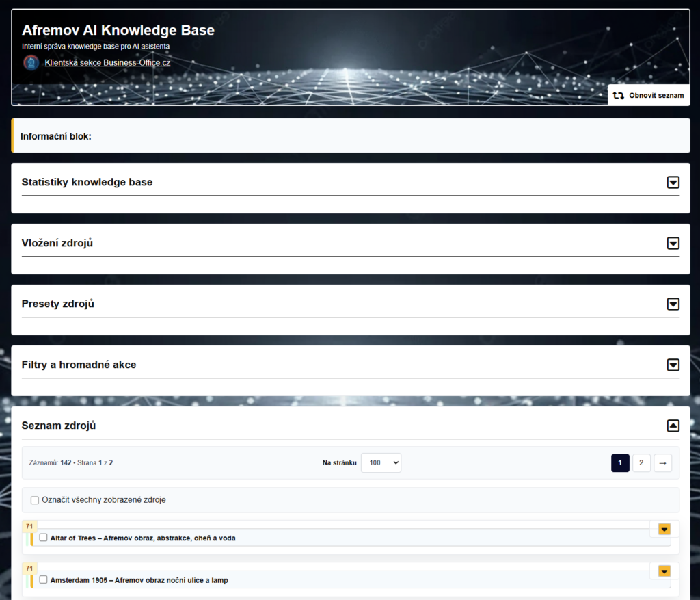Screen dimensions: 700x600
Task: Click the Altar of Trees source title
Action: (142, 538)
